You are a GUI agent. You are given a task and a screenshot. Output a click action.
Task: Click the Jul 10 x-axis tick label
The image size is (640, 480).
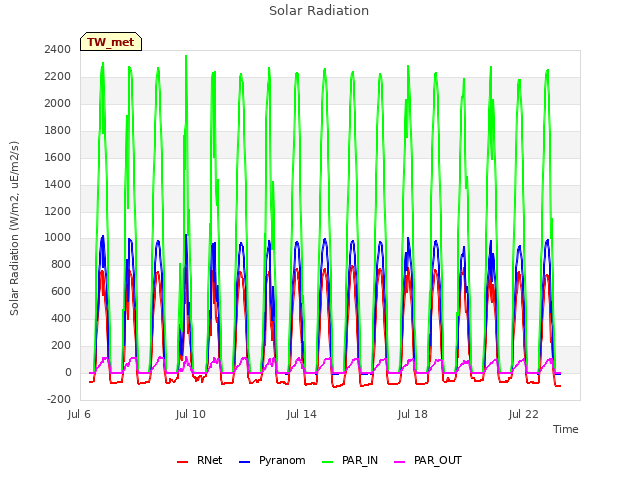point(191,414)
